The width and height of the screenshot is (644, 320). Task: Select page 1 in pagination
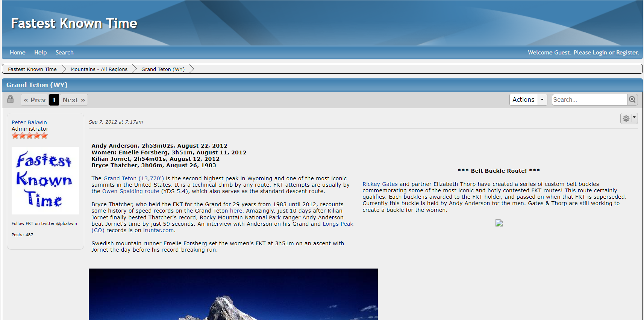tap(54, 100)
